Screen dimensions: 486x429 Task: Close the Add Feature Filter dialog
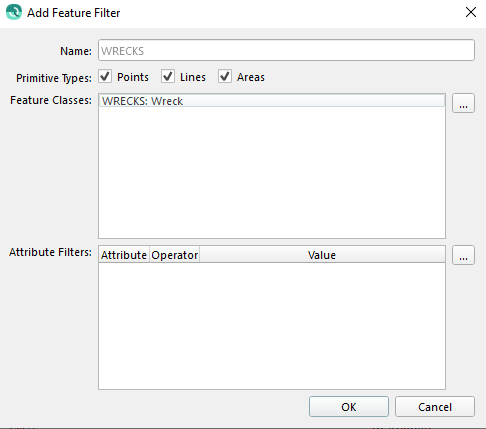471,12
